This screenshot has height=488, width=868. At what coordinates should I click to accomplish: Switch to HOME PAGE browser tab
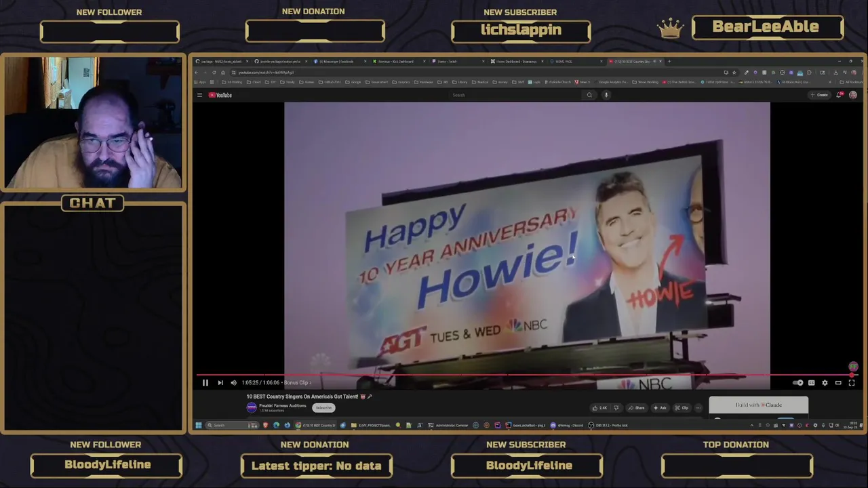pyautogui.click(x=576, y=62)
